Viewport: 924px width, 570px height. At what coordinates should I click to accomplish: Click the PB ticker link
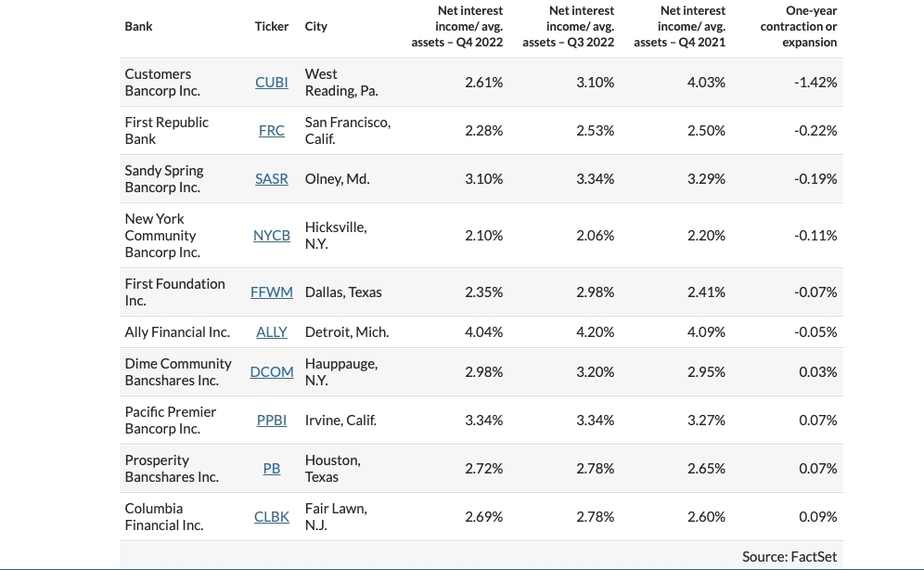point(271,469)
